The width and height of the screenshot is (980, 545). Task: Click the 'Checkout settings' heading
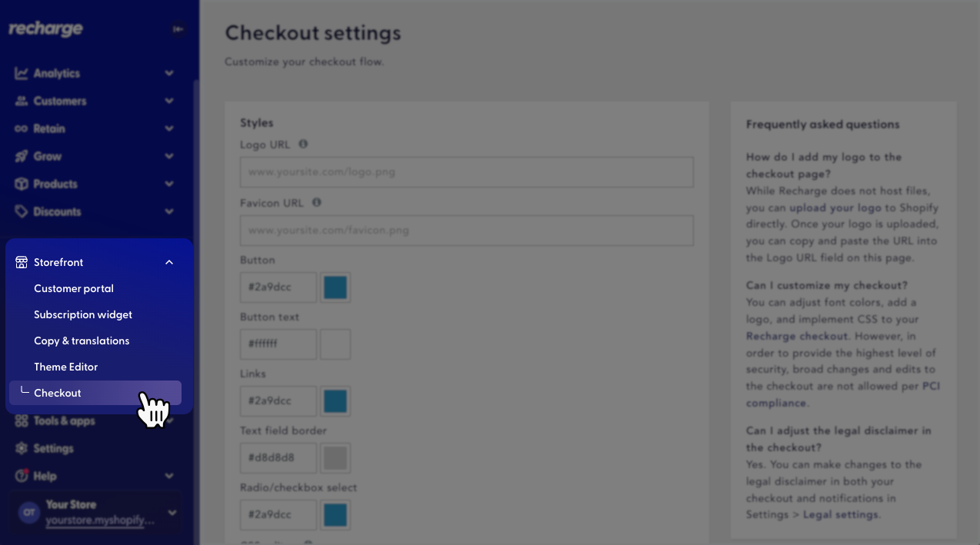click(x=313, y=33)
